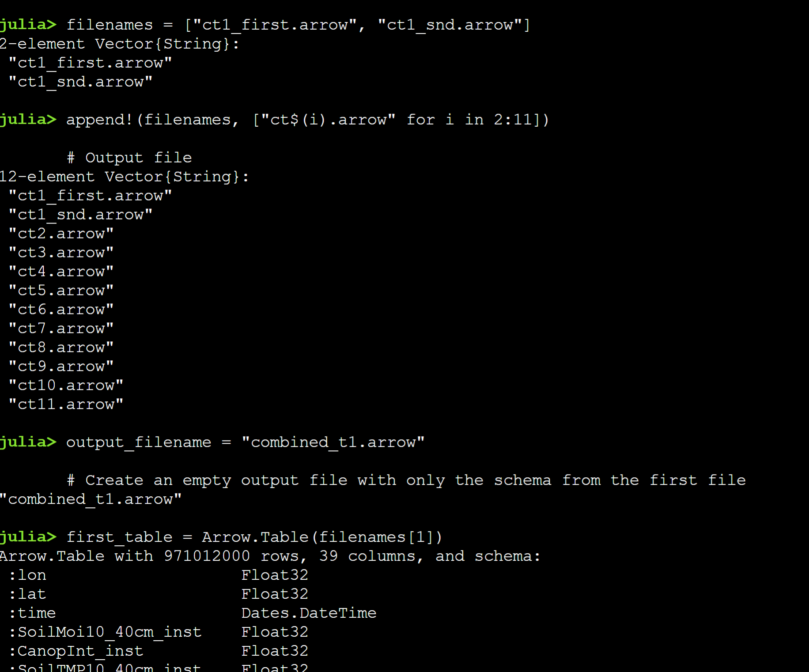The image size is (809, 672).
Task: Click the :time schema column name
Action: pyautogui.click(x=32, y=613)
